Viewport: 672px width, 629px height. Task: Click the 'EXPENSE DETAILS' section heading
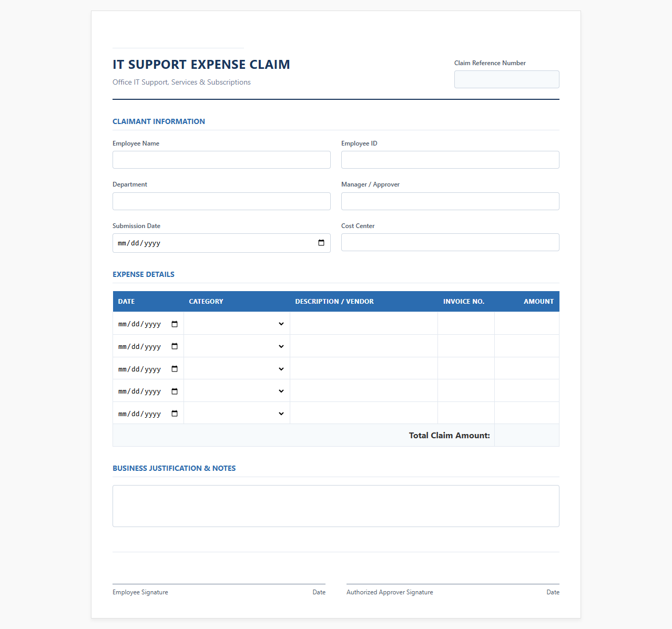pos(144,274)
